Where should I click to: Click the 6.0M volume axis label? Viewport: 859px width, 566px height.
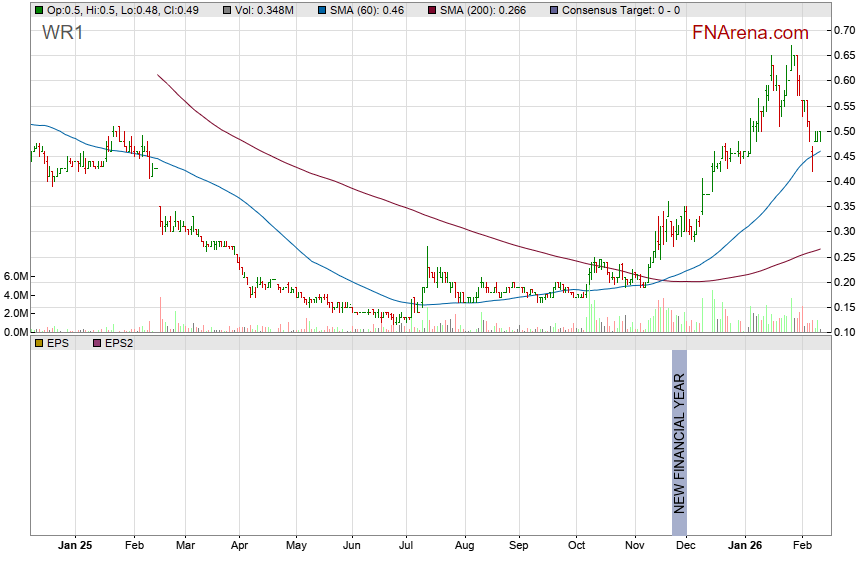pos(14,276)
